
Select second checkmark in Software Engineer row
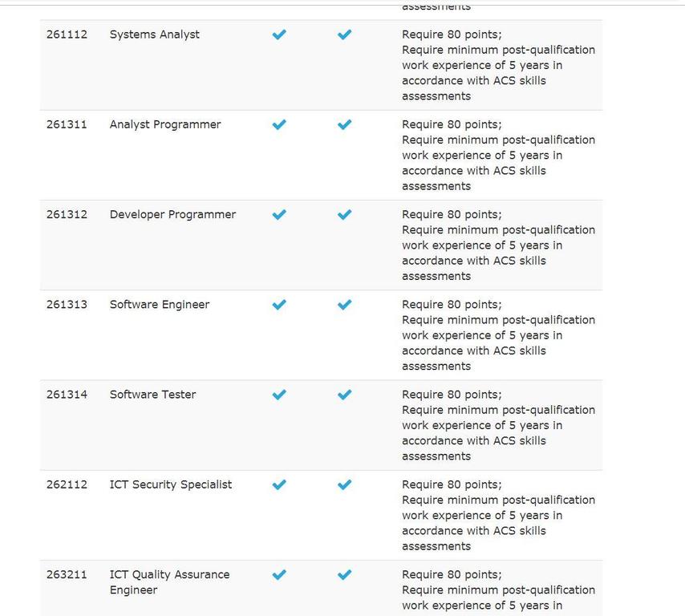pyautogui.click(x=344, y=305)
